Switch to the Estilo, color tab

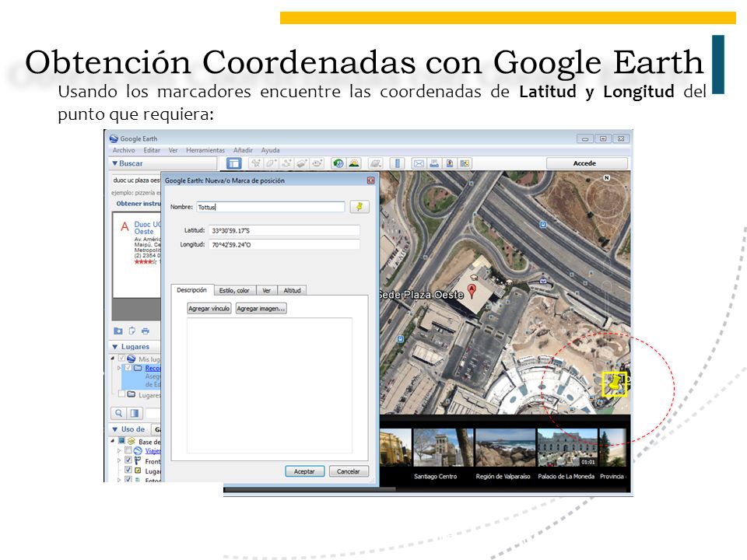pyautogui.click(x=234, y=290)
